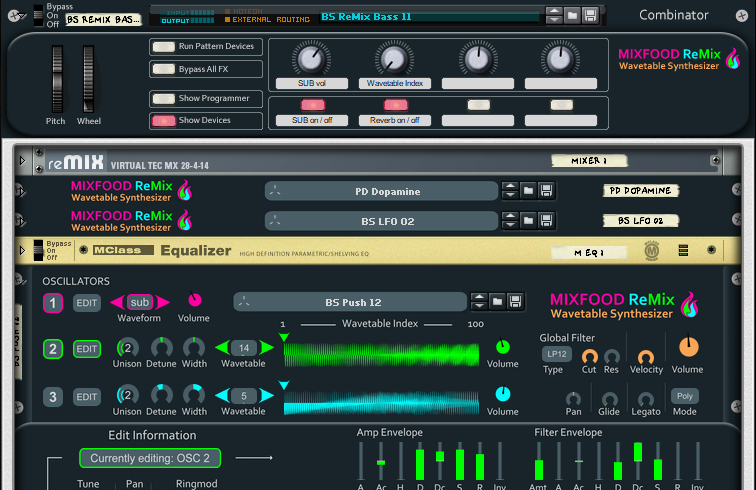Enable Show Programmer

click(164, 99)
